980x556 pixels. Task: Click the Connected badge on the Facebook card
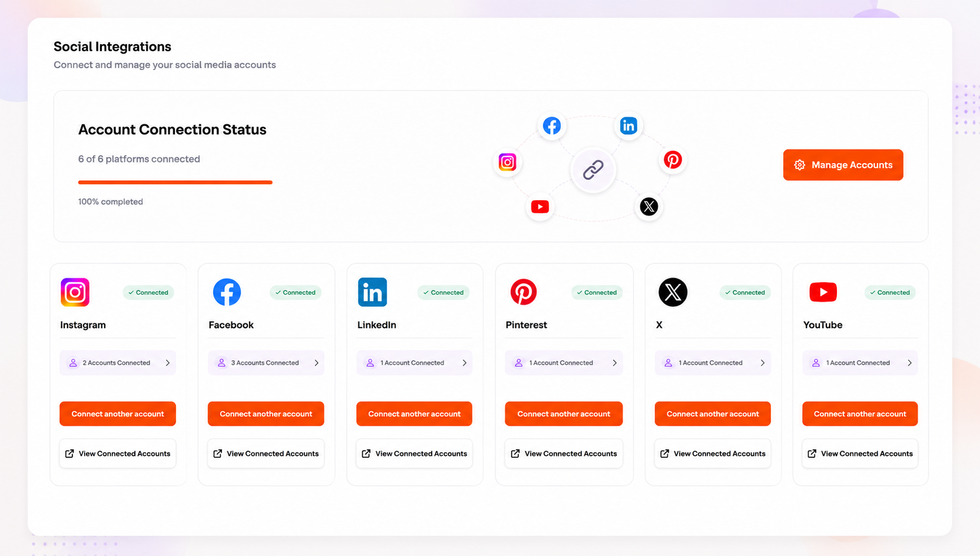coord(295,292)
